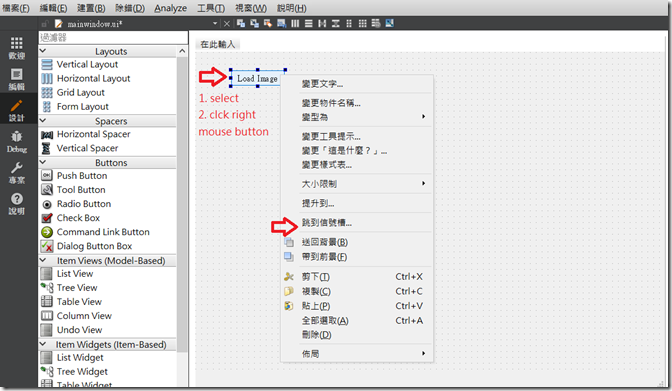The height and width of the screenshot is (391, 672).
Task: Open the mainwindow.ui document dropdown
Action: click(x=215, y=24)
